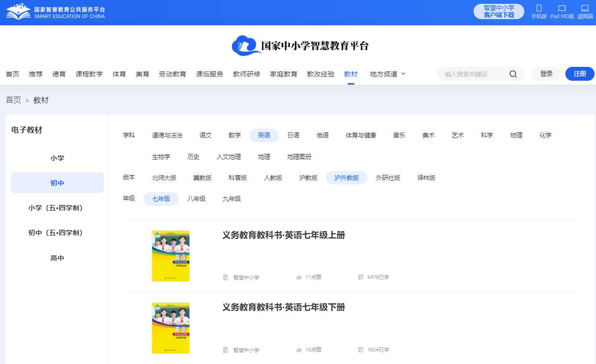596x364 pixels.
Task: Click the Smart Education of China logo
Action: [55, 12]
